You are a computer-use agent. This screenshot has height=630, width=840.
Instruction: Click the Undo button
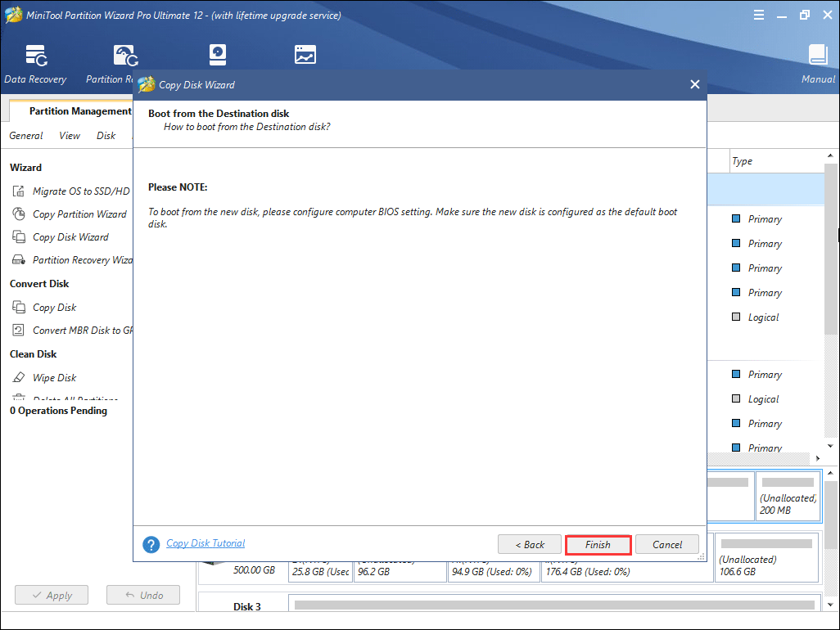pos(143,595)
